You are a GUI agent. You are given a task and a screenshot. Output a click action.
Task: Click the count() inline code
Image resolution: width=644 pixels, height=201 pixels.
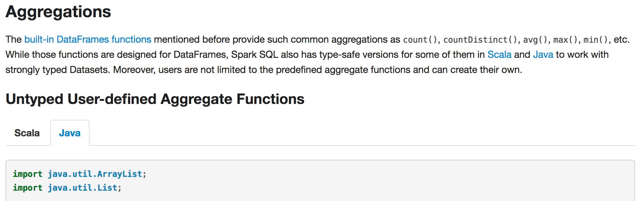click(x=420, y=40)
